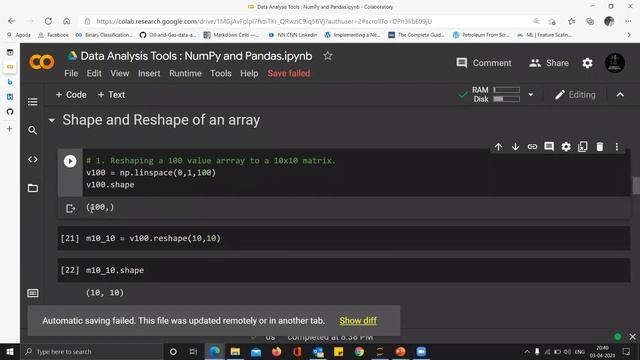The width and height of the screenshot is (640, 360).
Task: Open the Help menu
Action: (249, 73)
